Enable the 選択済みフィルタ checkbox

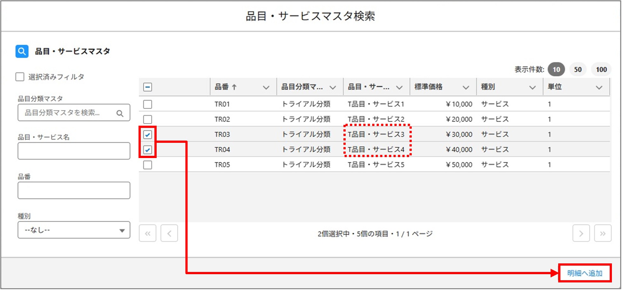(19, 76)
